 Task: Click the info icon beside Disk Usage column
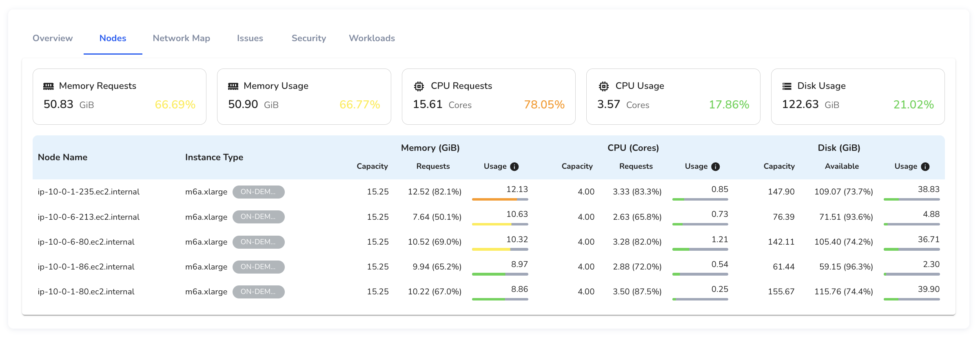(925, 167)
